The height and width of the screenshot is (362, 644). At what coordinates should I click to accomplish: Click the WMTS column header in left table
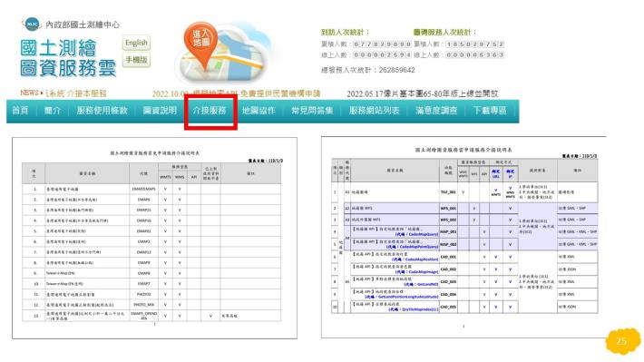pyautogui.click(x=165, y=178)
